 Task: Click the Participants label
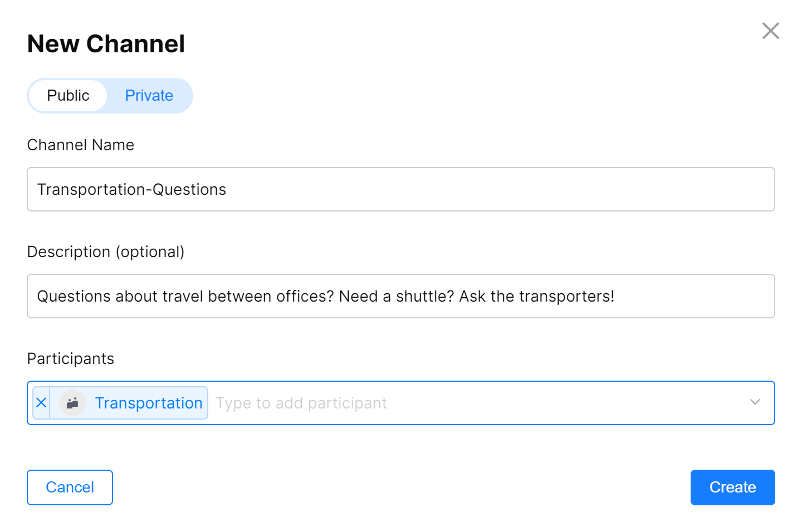click(x=71, y=359)
